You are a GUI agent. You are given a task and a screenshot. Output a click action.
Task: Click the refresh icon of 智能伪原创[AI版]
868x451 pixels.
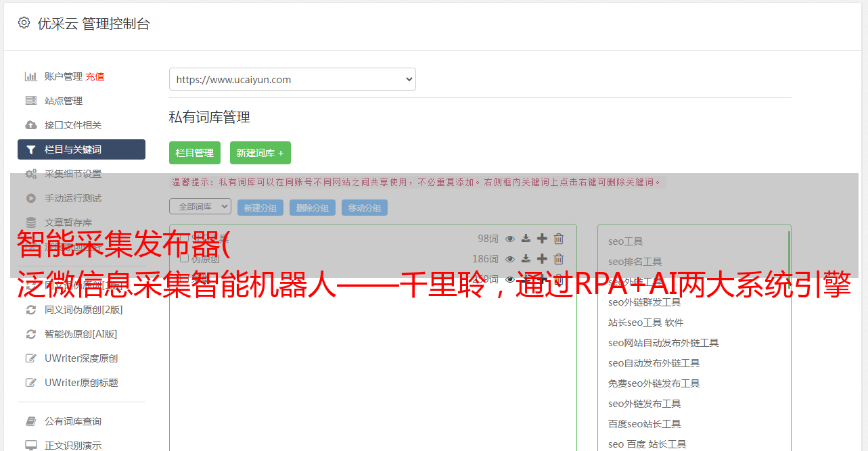(x=31, y=334)
